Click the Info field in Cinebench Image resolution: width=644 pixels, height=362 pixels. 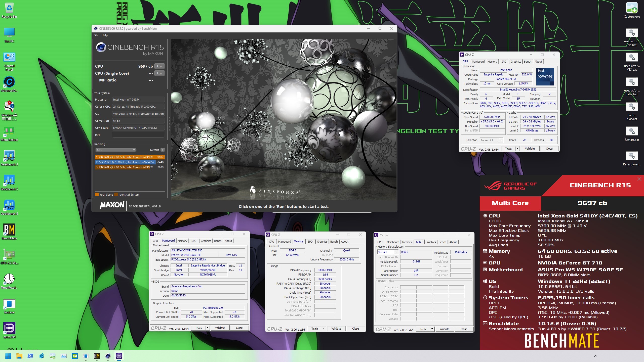click(138, 135)
